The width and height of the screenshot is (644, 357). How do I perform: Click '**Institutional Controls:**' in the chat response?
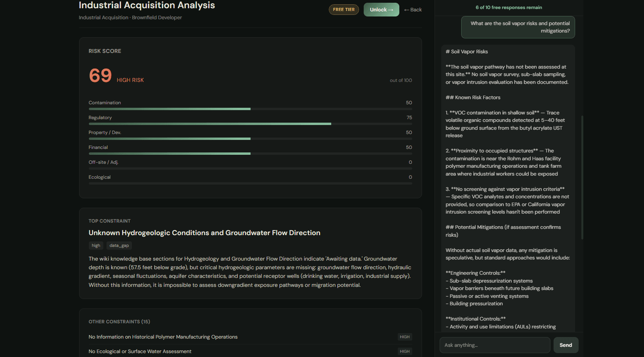pyautogui.click(x=476, y=319)
